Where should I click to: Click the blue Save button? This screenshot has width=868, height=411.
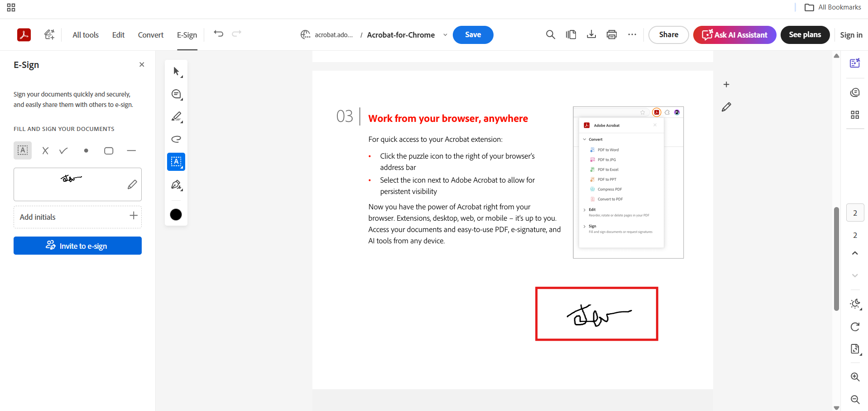[x=473, y=35]
